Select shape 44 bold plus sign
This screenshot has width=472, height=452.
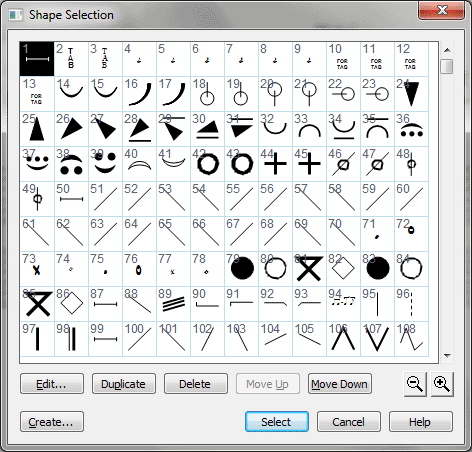point(275,164)
